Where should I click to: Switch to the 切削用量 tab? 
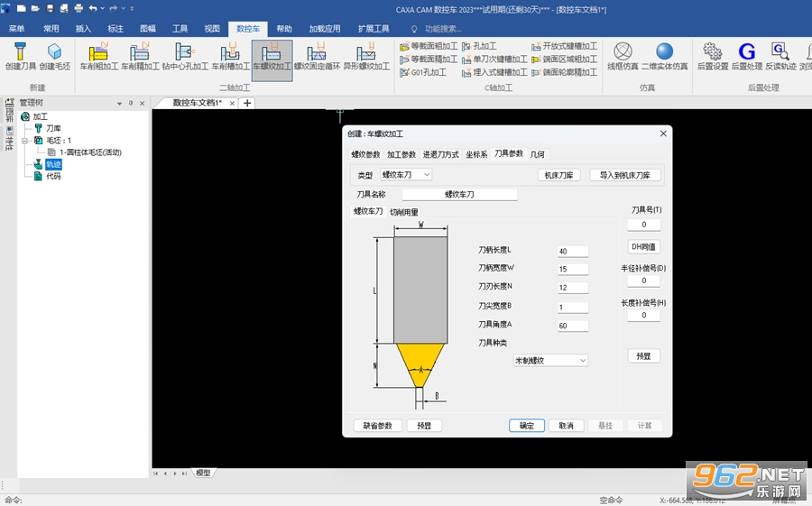[x=404, y=212]
